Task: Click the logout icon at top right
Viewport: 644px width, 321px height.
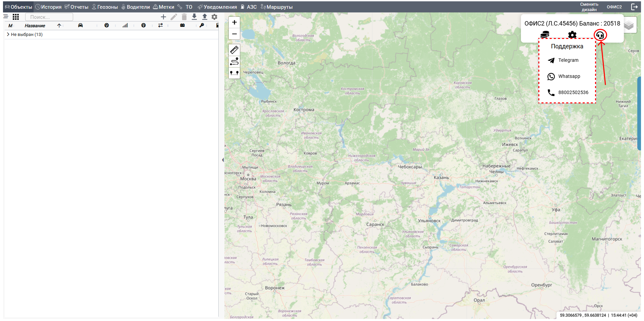Action: (x=634, y=7)
